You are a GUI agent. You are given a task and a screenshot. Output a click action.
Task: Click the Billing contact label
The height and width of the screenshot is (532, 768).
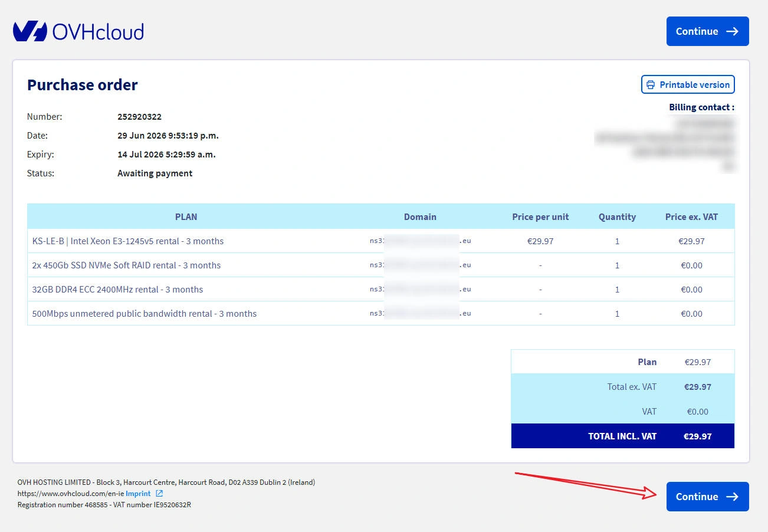pyautogui.click(x=702, y=107)
